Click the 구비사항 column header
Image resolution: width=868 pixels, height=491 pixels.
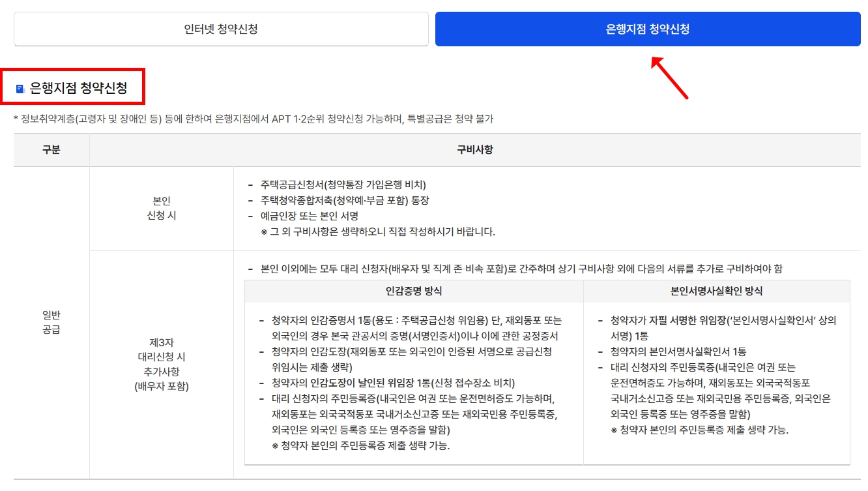pos(475,150)
